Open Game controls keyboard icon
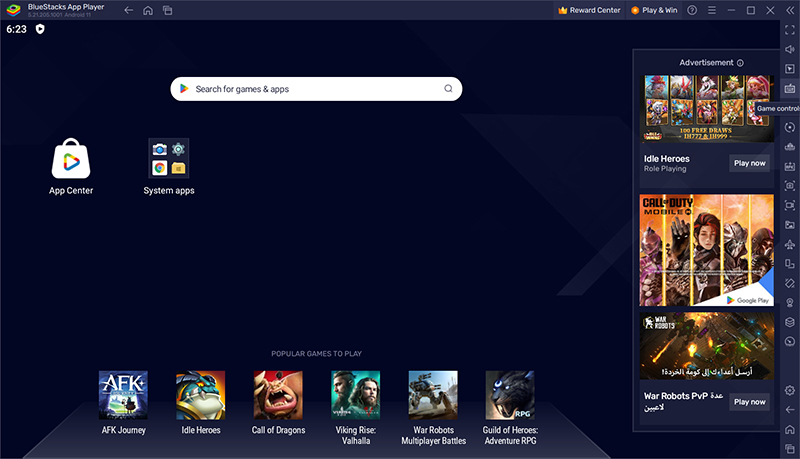The image size is (800, 459). [789, 89]
